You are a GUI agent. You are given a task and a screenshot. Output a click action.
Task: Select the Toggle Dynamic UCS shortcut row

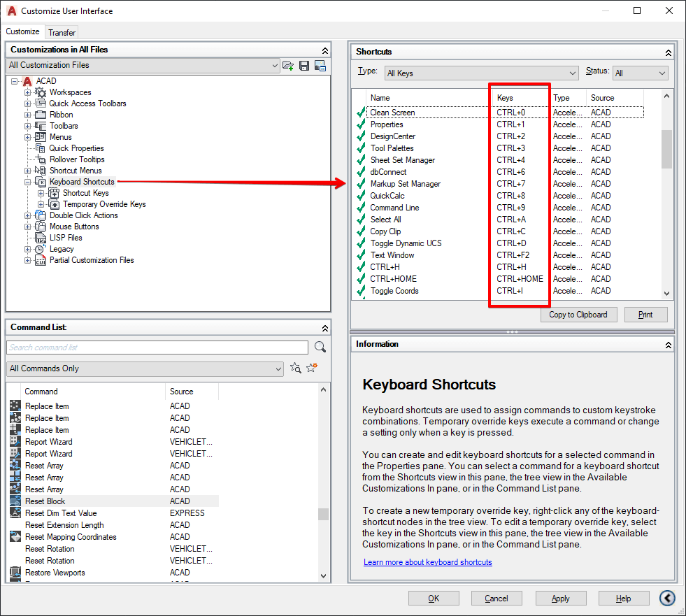500,243
